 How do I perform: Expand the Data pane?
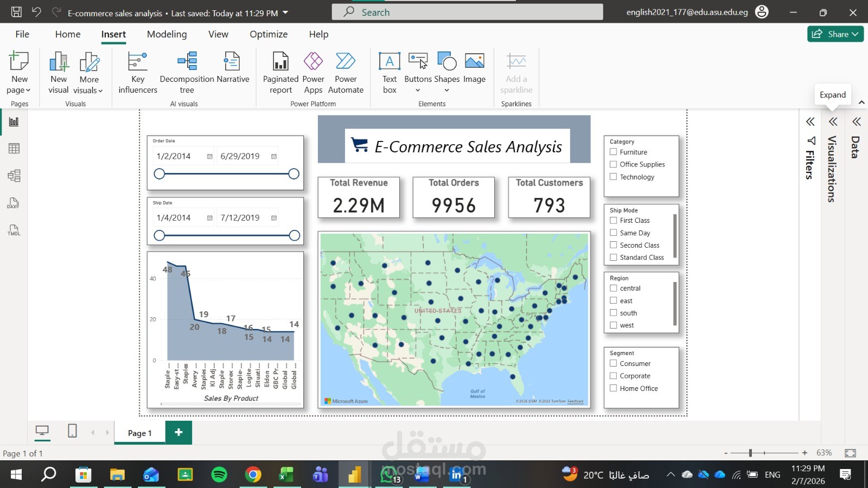coord(856,122)
